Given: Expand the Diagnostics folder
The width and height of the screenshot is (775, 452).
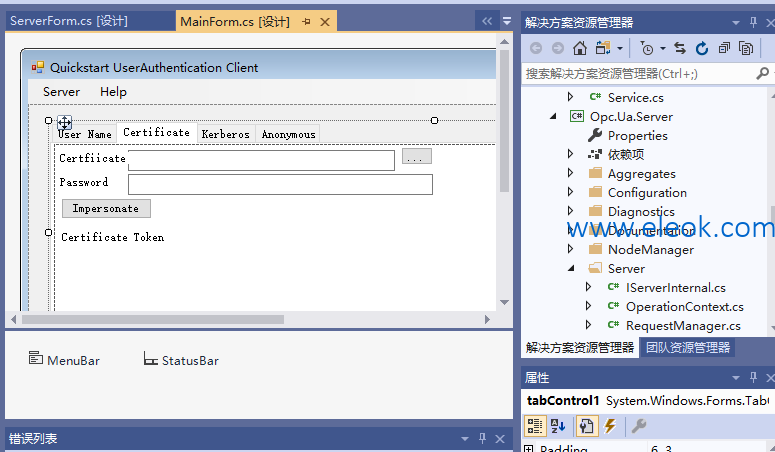Looking at the screenshot, I should coord(570,211).
